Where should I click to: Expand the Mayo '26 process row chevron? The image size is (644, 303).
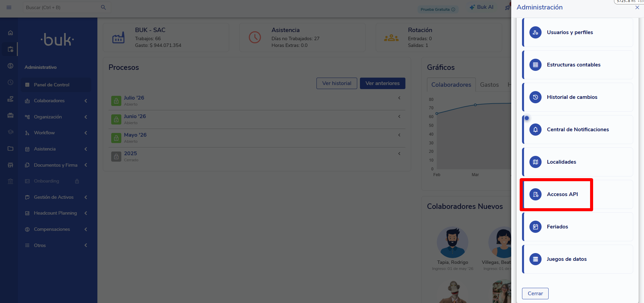click(399, 135)
